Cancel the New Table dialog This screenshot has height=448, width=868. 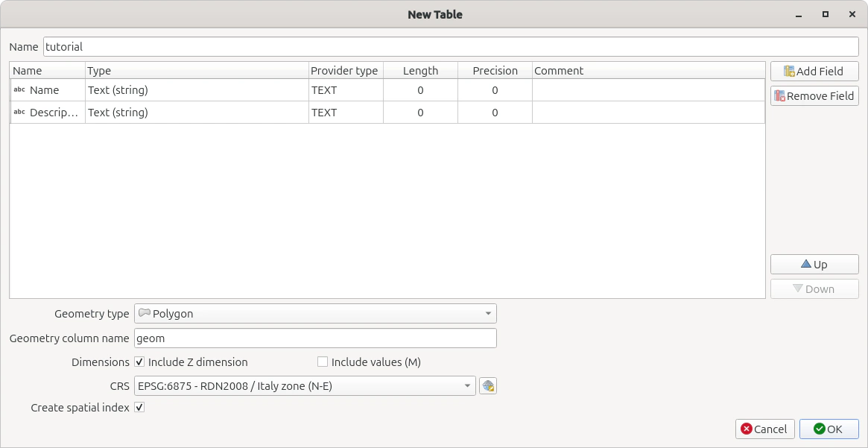[x=764, y=429]
